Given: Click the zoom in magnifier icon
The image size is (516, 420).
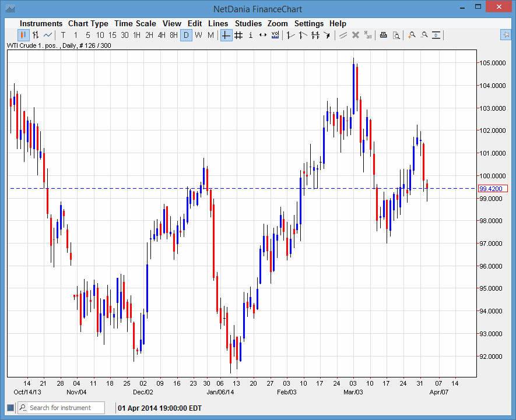Looking at the screenshot, I should pos(412,35).
